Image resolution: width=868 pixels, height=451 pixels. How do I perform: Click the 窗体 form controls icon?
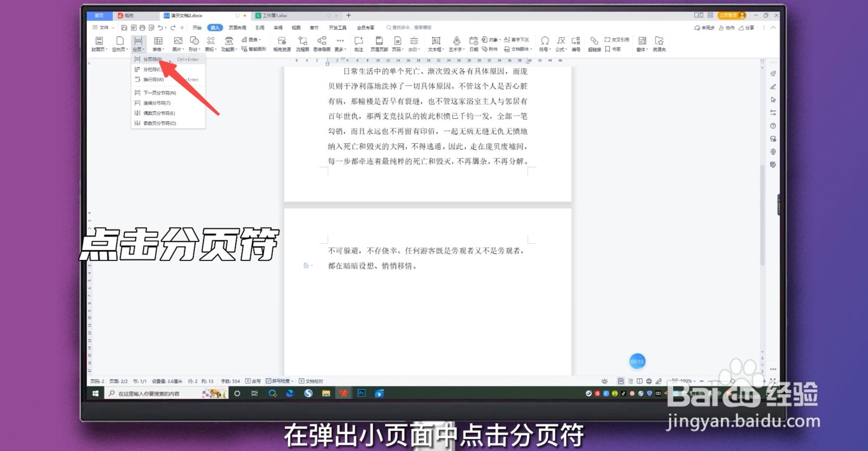click(x=642, y=44)
